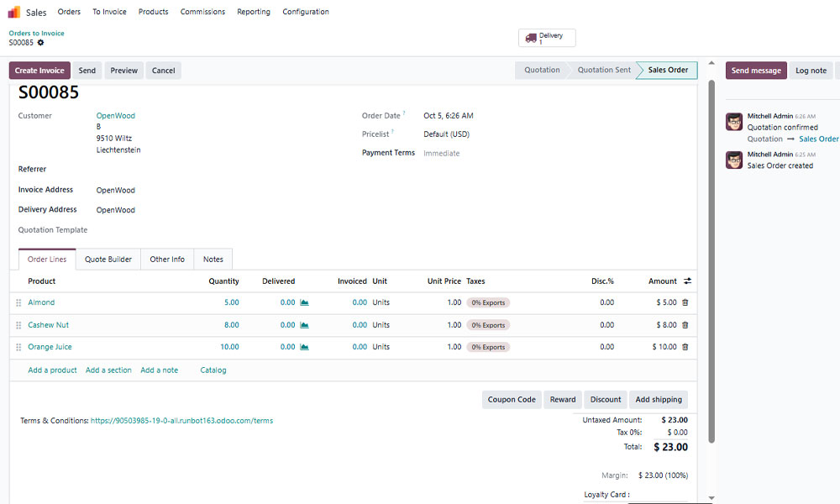840x504 pixels.
Task: Click the Add shipping button
Action: 659,400
